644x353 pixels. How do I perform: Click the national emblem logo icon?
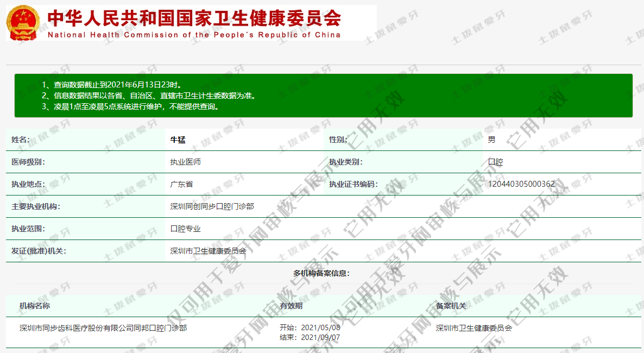[x=23, y=23]
